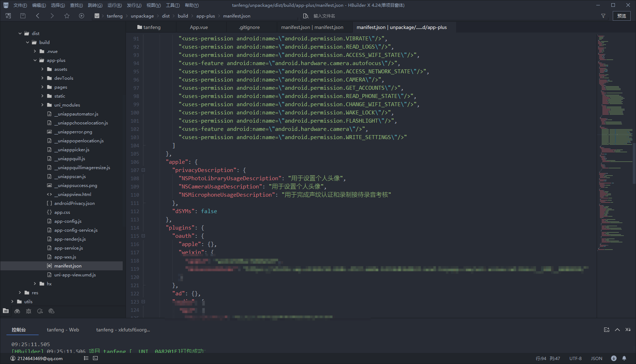This screenshot has width=636, height=364.
Task: Click the UTF-8 encoding indicator
Action: (576, 358)
